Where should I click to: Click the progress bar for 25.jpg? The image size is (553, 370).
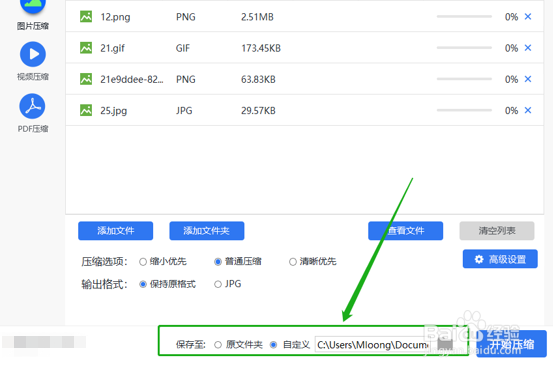pyautogui.click(x=464, y=110)
